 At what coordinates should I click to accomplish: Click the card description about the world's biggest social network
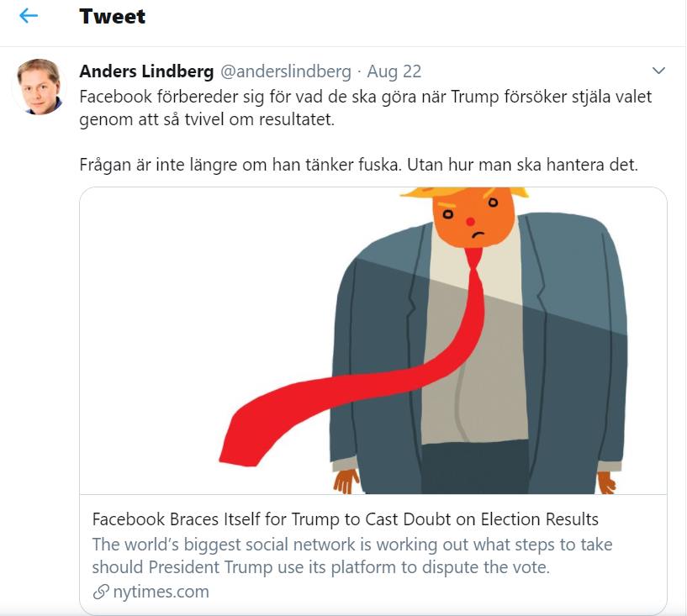[x=351, y=555]
